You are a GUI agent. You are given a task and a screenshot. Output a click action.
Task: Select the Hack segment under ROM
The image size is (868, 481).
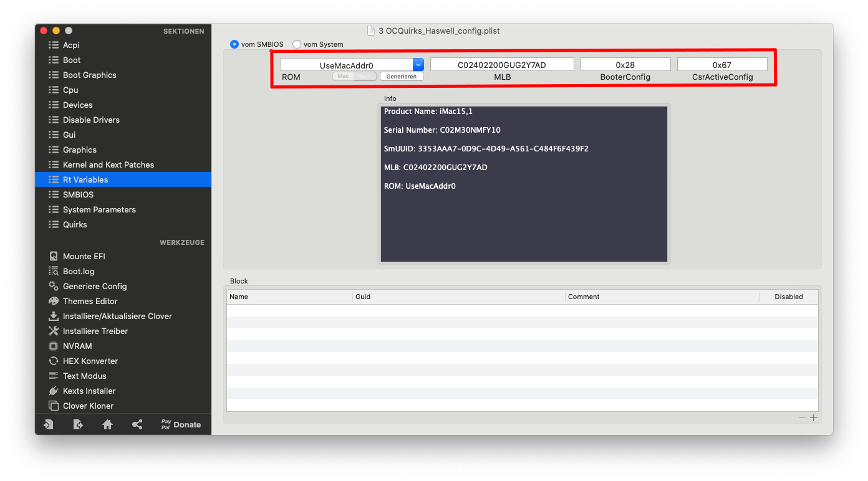(365, 76)
